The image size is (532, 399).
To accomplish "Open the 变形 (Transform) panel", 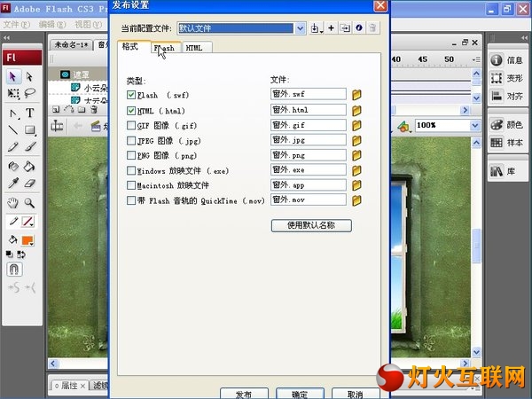I will tap(507, 78).
